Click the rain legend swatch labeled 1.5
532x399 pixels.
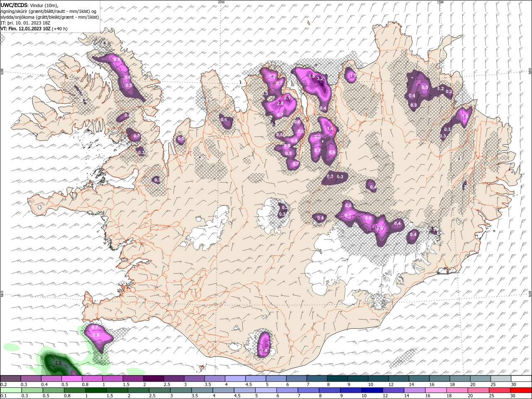coord(117,390)
